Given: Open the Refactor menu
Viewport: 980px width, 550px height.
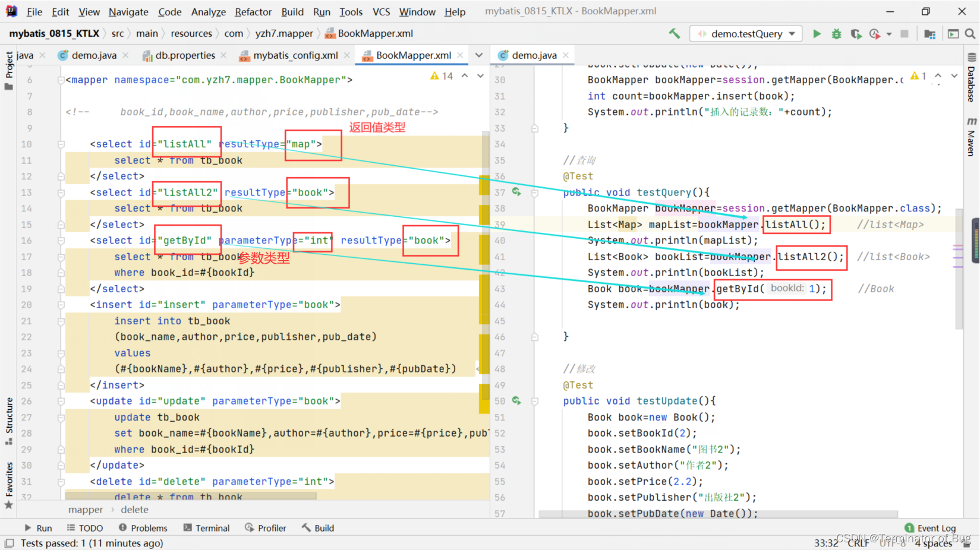Looking at the screenshot, I should point(253,12).
